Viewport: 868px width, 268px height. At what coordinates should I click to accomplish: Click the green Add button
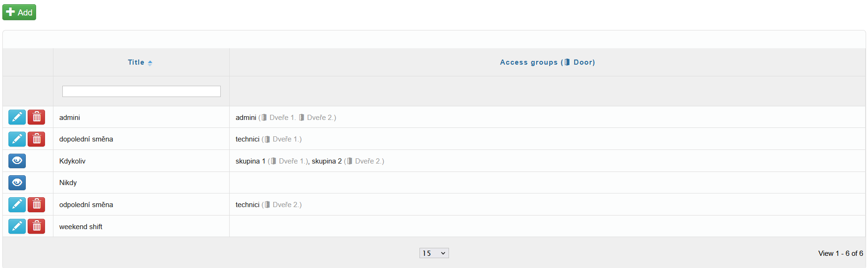click(19, 12)
